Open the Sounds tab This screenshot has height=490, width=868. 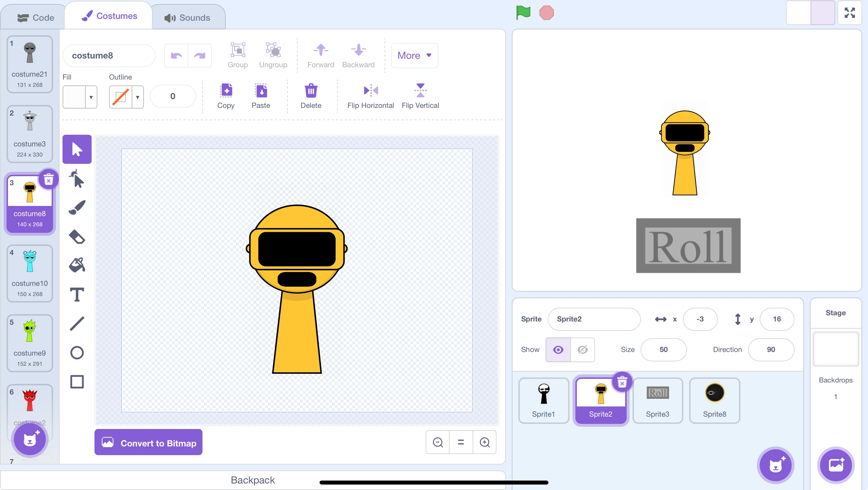pos(188,18)
